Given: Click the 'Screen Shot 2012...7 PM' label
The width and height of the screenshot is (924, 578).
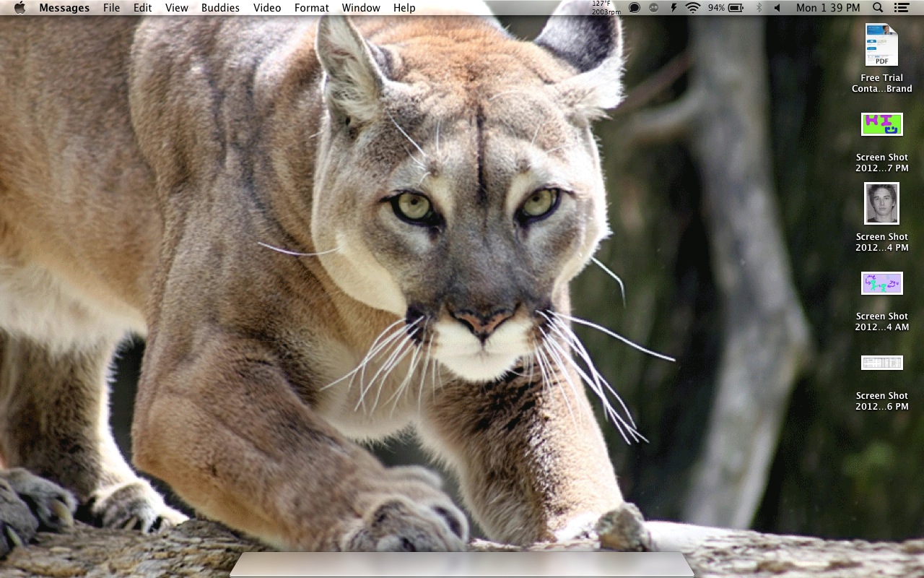Looking at the screenshot, I should pyautogui.click(x=881, y=163).
